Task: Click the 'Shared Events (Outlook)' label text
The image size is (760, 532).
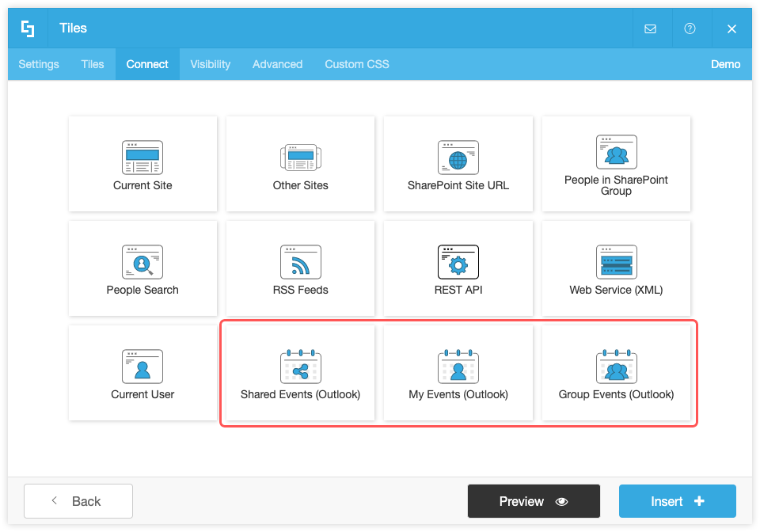Action: pos(301,394)
